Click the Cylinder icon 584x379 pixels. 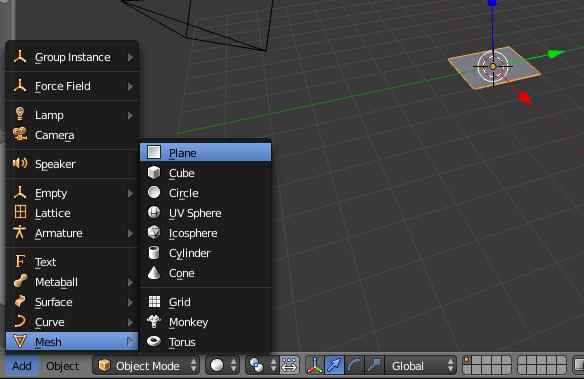[154, 252]
